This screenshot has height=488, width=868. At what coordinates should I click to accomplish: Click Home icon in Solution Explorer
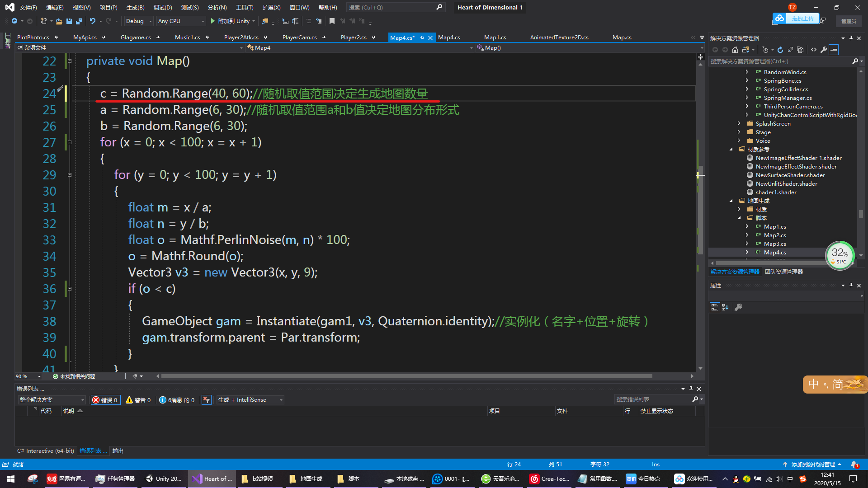(735, 50)
